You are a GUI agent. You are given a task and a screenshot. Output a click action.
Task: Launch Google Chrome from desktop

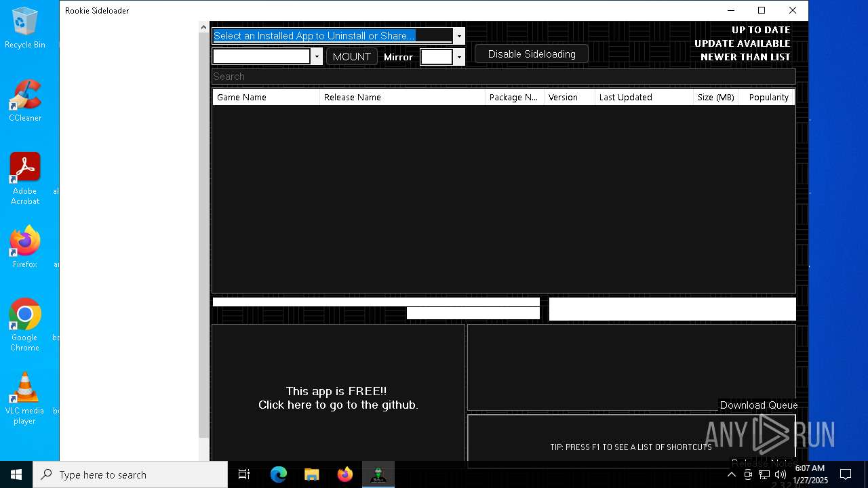[x=24, y=325]
